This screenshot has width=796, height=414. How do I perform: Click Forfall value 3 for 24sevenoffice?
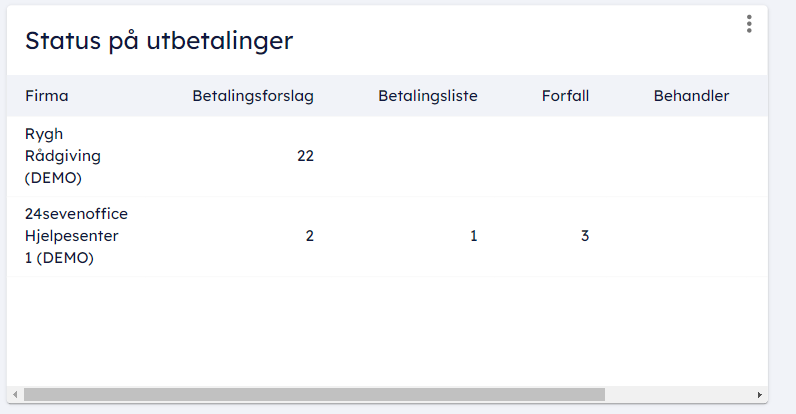584,236
